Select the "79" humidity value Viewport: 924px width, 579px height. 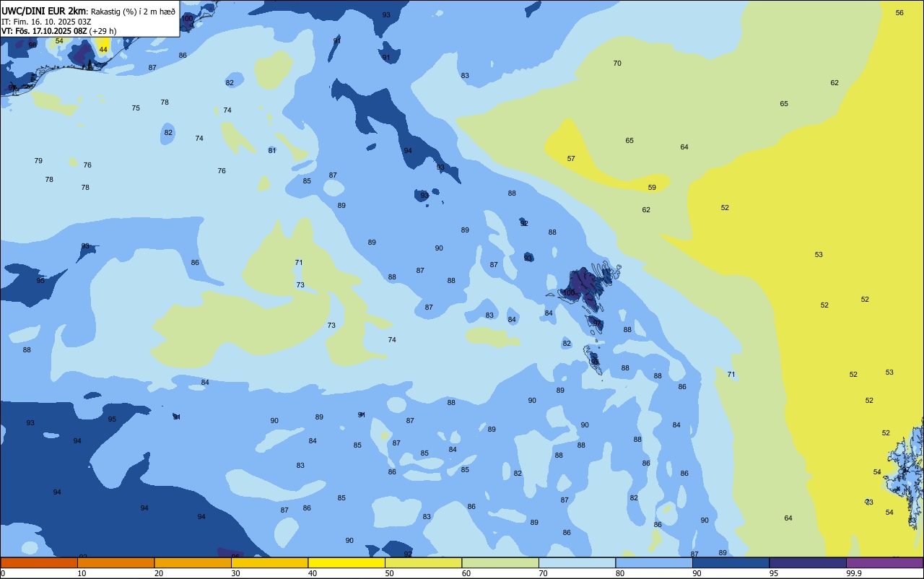(38, 160)
